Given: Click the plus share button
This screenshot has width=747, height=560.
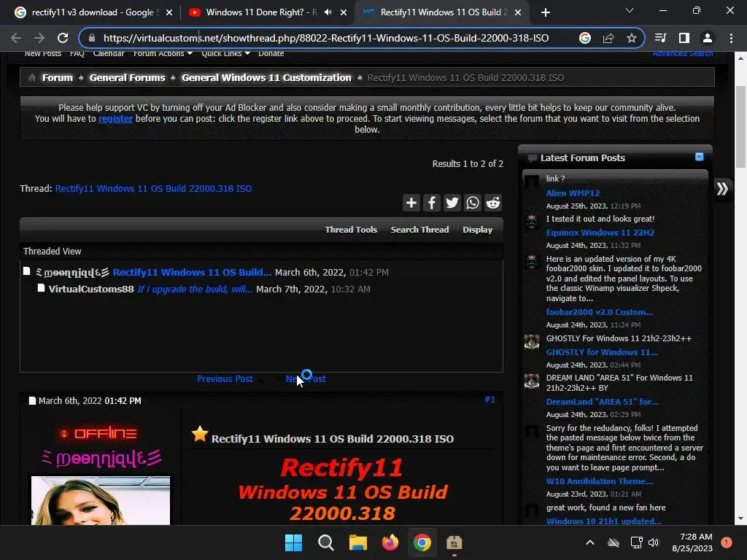Looking at the screenshot, I should click(411, 203).
